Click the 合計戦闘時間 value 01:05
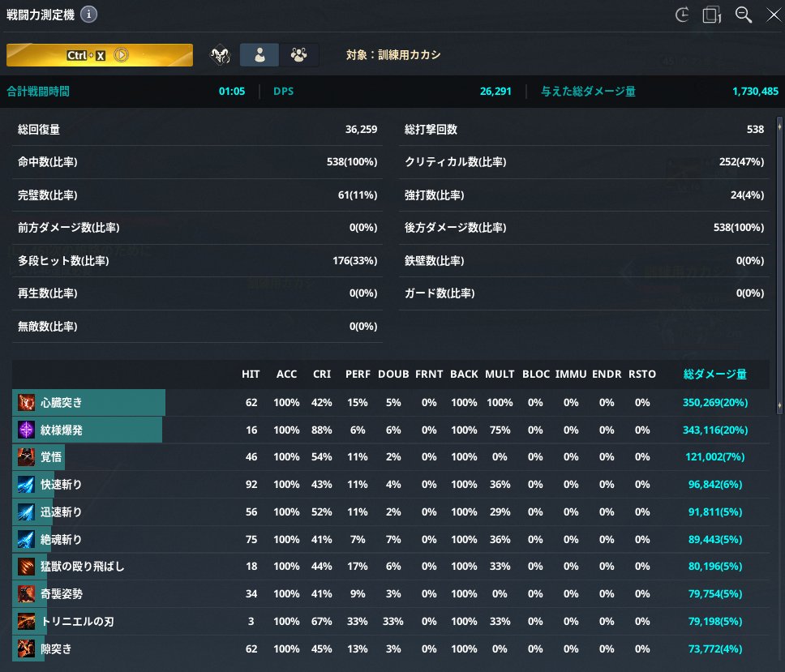This screenshot has height=672, width=785. pyautogui.click(x=232, y=91)
